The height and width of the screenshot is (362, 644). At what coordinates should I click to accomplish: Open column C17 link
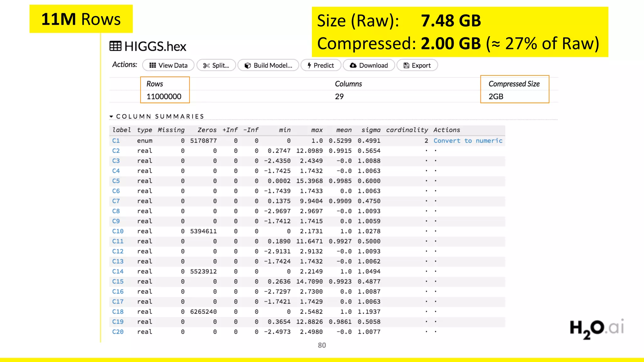pos(118,302)
